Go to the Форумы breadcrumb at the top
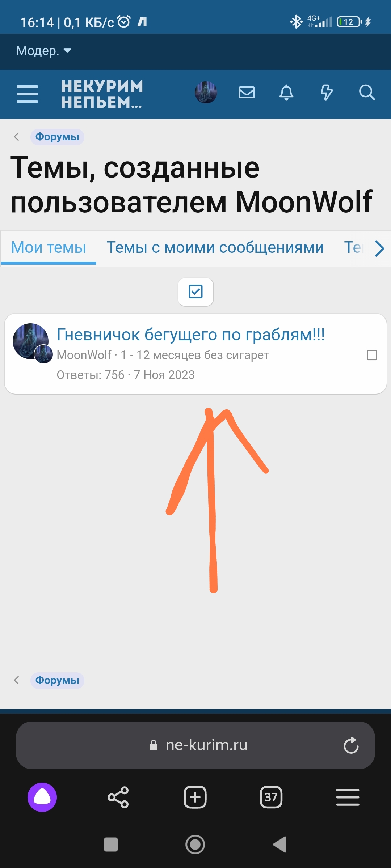Image resolution: width=391 pixels, height=868 pixels. pos(57,137)
